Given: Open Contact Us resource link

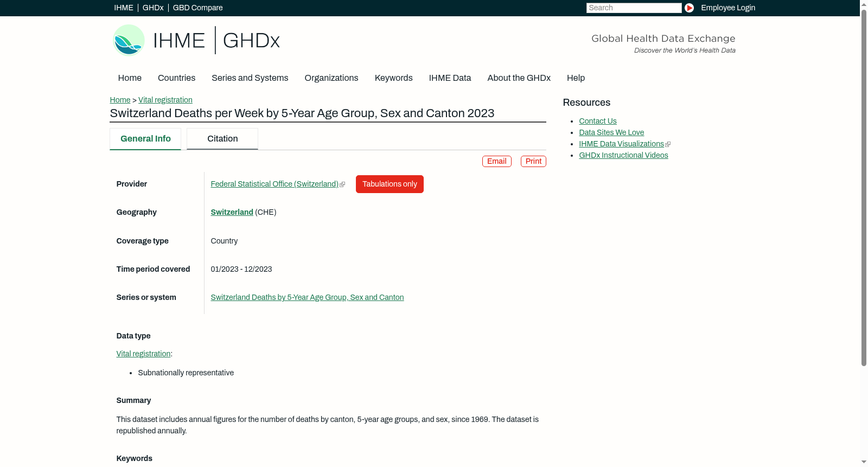Looking at the screenshot, I should [597, 121].
